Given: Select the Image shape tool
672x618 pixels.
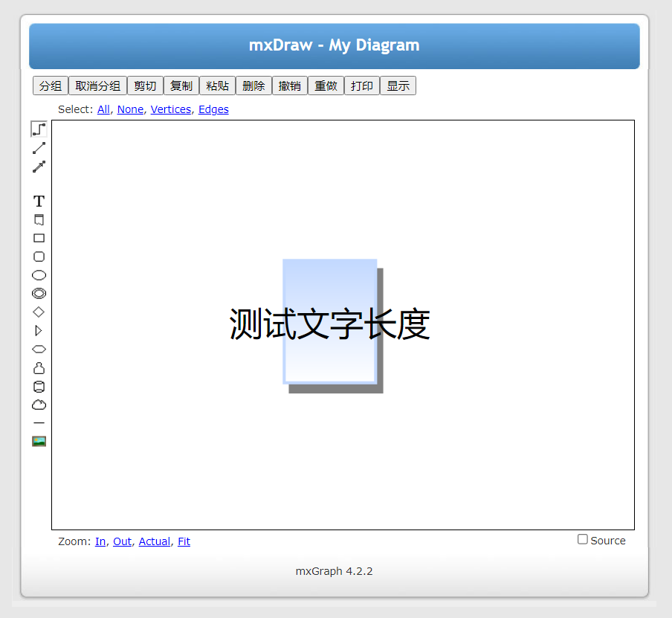Looking at the screenshot, I should pos(39,441).
